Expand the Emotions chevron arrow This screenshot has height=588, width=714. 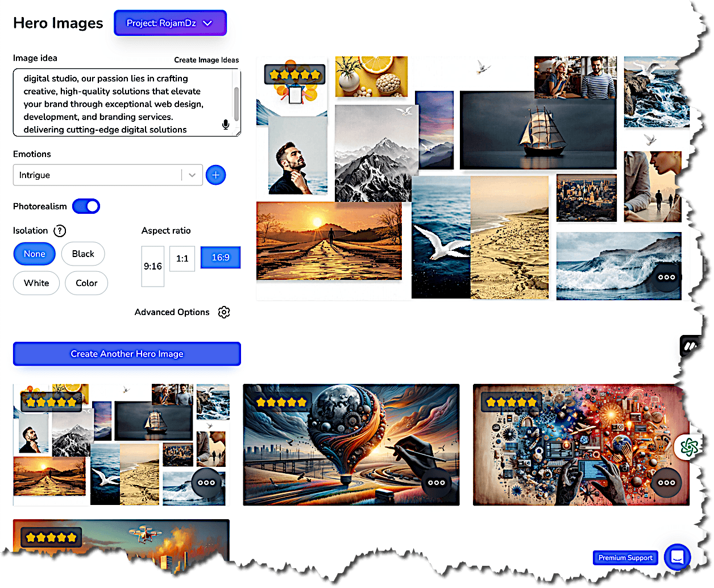click(192, 175)
